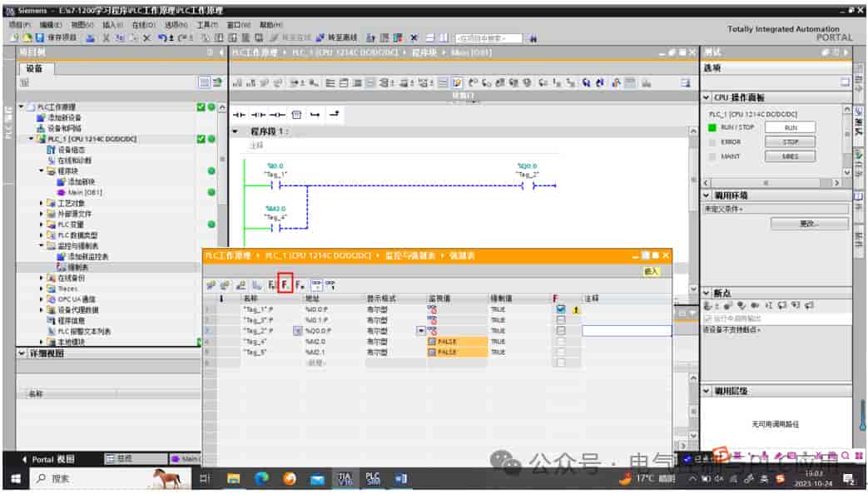Open the 在线(O) menu
Image resolution: width=868 pixels, height=499 pixels.
[x=143, y=25]
